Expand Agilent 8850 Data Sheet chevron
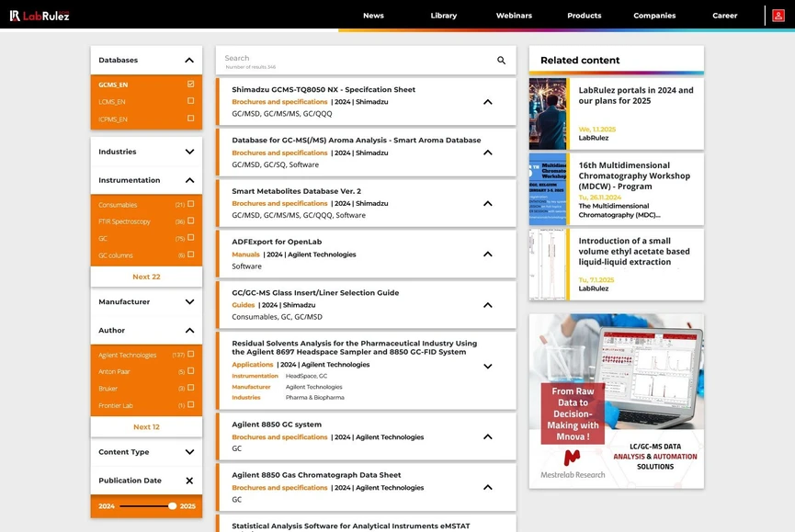The height and width of the screenshot is (532, 795). (x=488, y=487)
